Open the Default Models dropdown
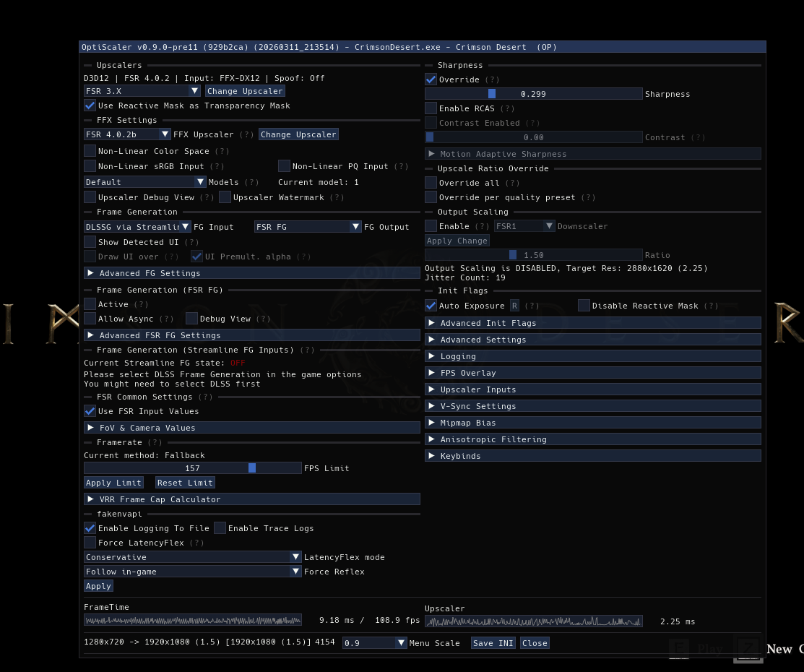 144,181
